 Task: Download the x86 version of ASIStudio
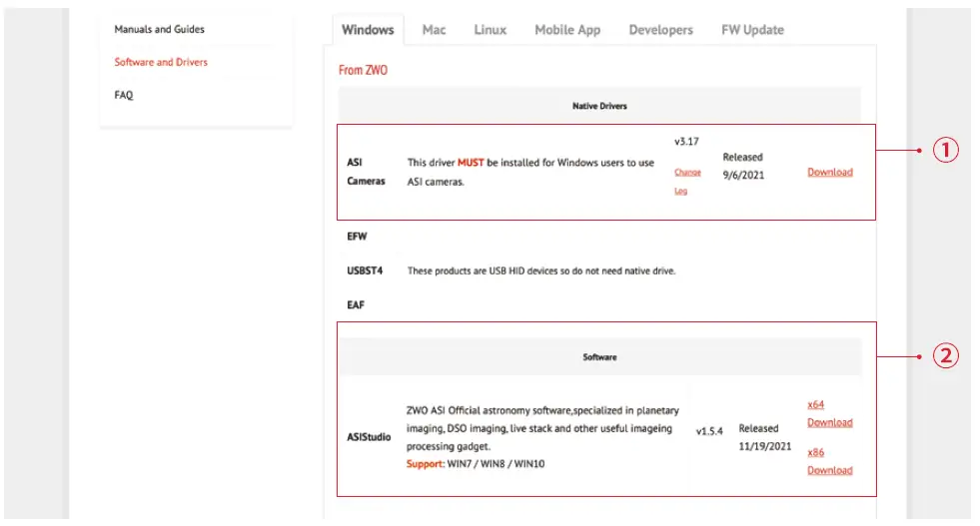(x=829, y=461)
